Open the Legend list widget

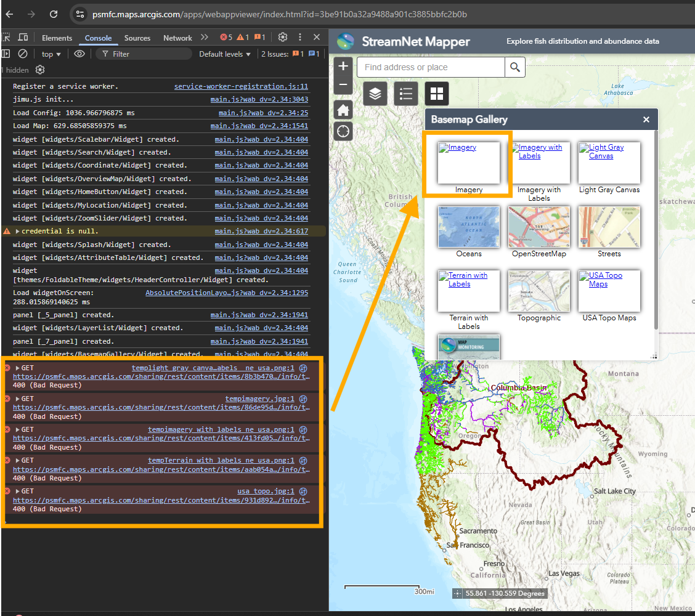pos(406,94)
